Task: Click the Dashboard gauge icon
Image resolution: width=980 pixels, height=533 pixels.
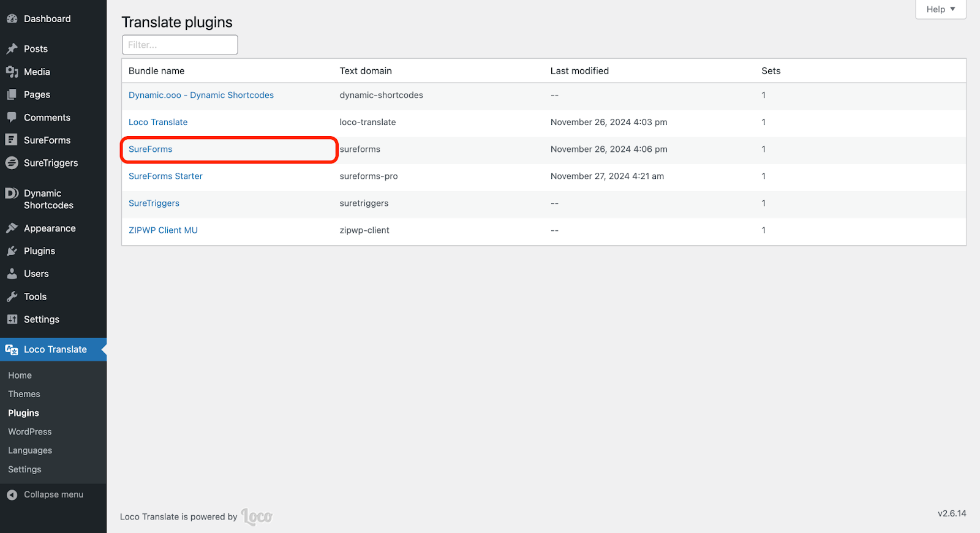Action: pyautogui.click(x=12, y=19)
